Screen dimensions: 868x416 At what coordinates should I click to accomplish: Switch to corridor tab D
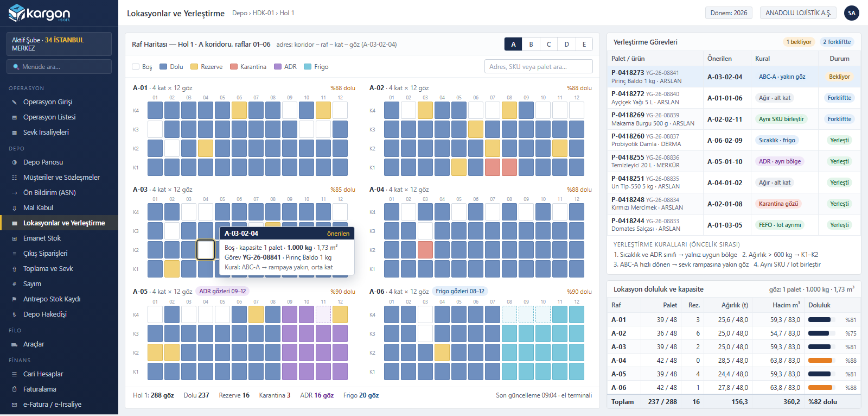pos(566,45)
